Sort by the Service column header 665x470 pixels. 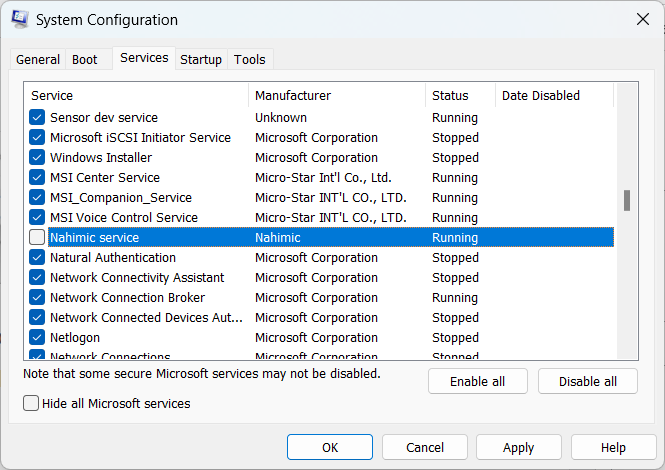137,96
